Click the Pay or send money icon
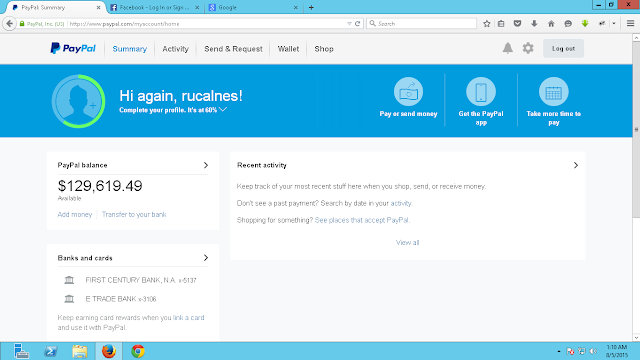640x360 pixels. click(408, 91)
